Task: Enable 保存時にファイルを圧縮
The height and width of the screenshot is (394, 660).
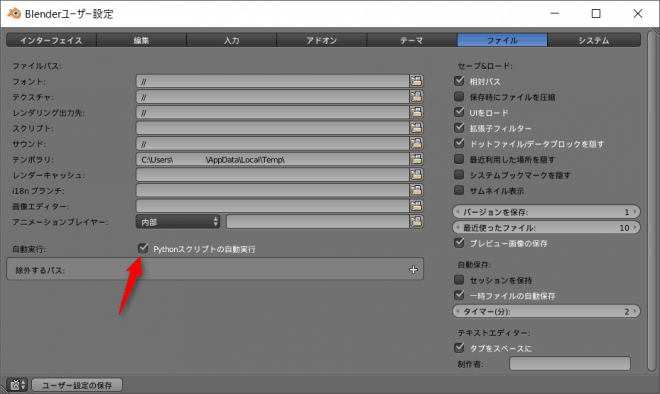Action: tap(459, 96)
